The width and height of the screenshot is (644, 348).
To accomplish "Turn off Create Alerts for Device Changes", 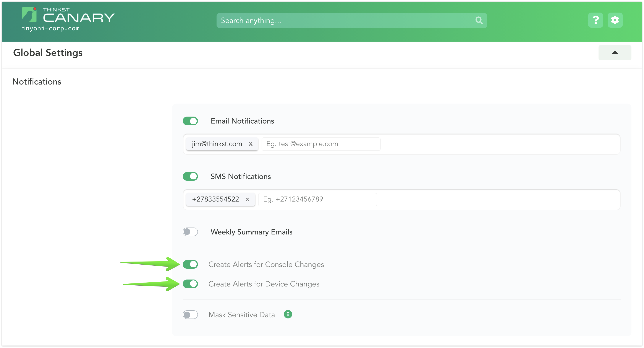I will point(190,284).
